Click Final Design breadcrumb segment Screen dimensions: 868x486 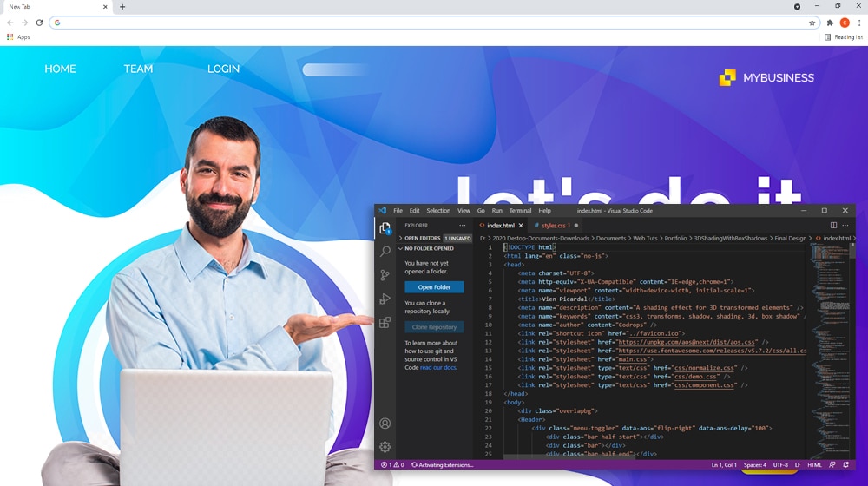[x=790, y=238]
